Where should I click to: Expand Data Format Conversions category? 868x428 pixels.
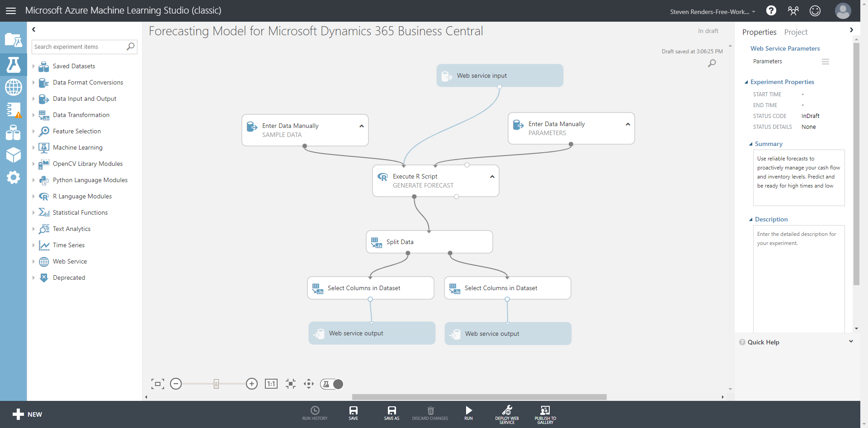click(33, 82)
